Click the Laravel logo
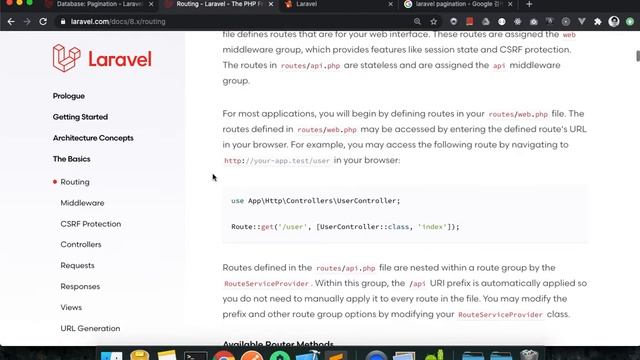640x360 pixels. (102, 58)
